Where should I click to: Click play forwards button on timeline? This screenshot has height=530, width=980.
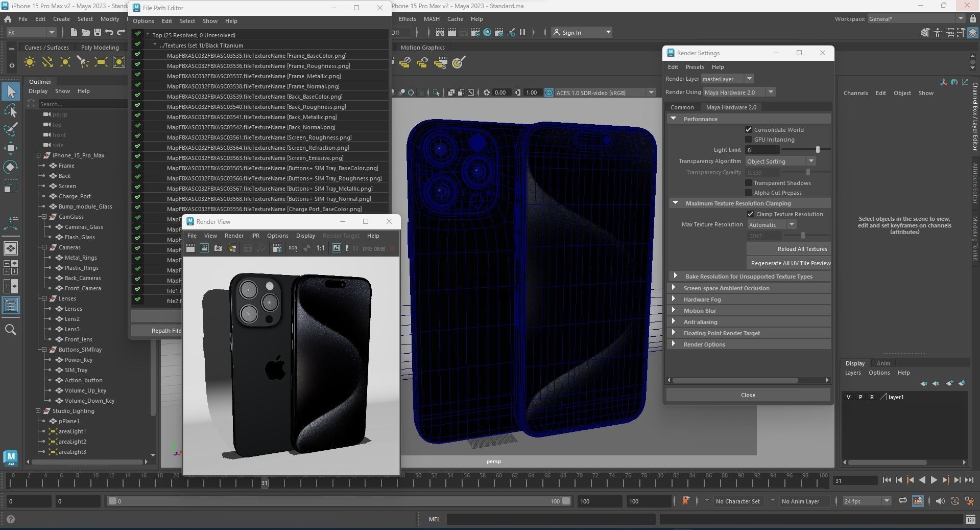click(934, 480)
